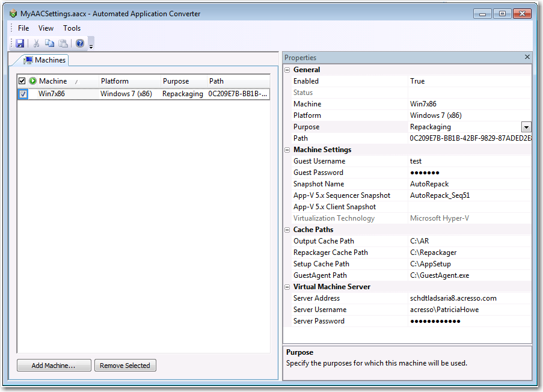Open the File menu

(23, 28)
